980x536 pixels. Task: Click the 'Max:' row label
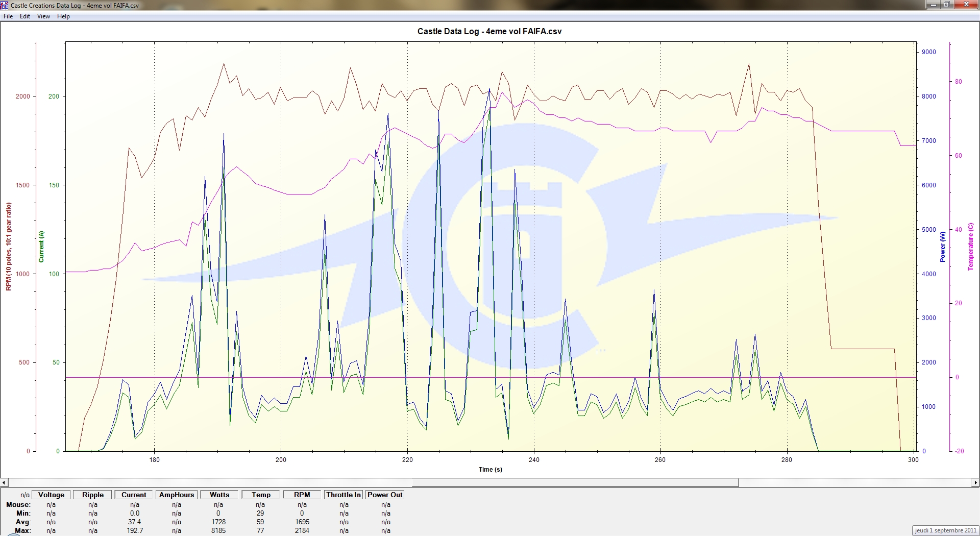[23, 531]
